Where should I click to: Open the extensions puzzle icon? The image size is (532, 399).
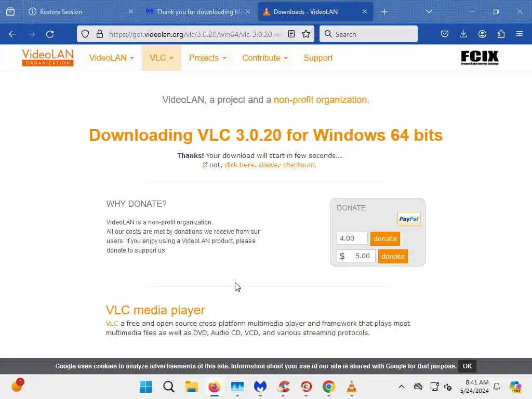tap(501, 34)
